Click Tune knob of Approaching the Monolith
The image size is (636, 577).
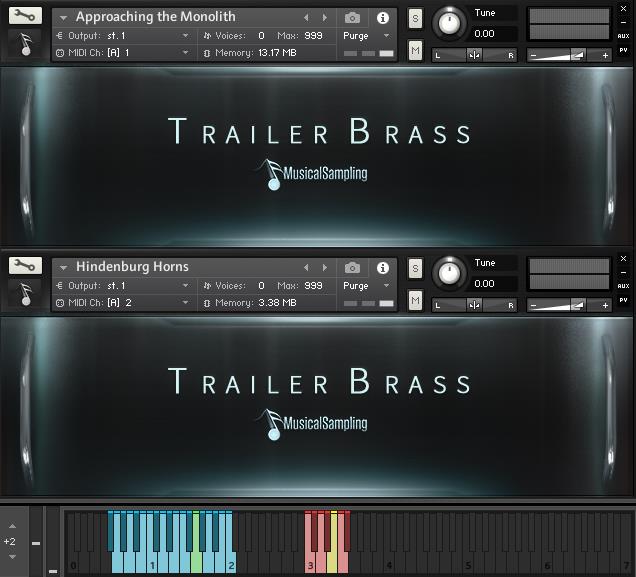(x=449, y=23)
